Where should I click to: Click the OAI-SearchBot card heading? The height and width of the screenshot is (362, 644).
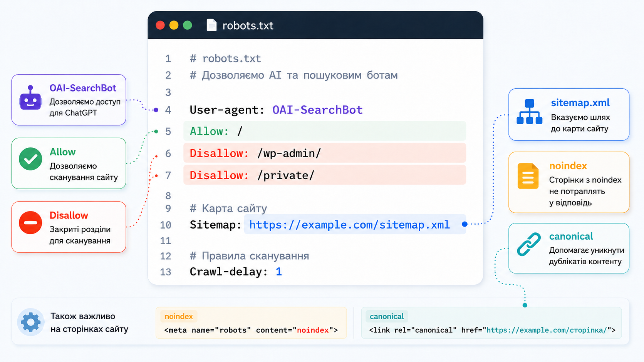(83, 88)
